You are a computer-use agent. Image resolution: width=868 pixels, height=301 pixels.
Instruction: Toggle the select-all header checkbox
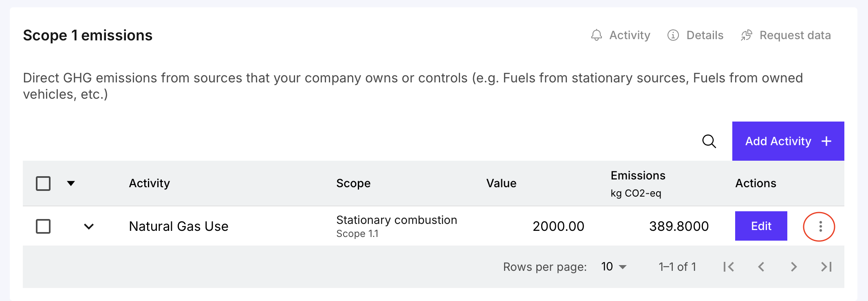[x=43, y=184]
